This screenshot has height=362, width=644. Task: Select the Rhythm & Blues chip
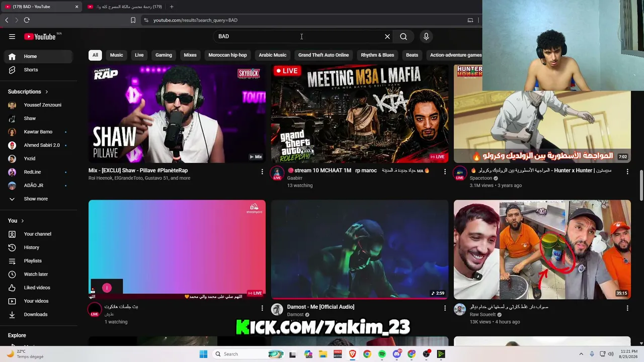377,55
